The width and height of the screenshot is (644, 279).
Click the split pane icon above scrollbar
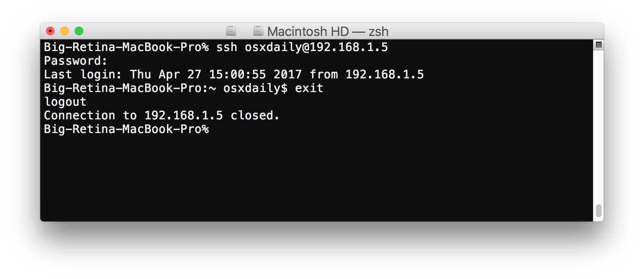598,45
